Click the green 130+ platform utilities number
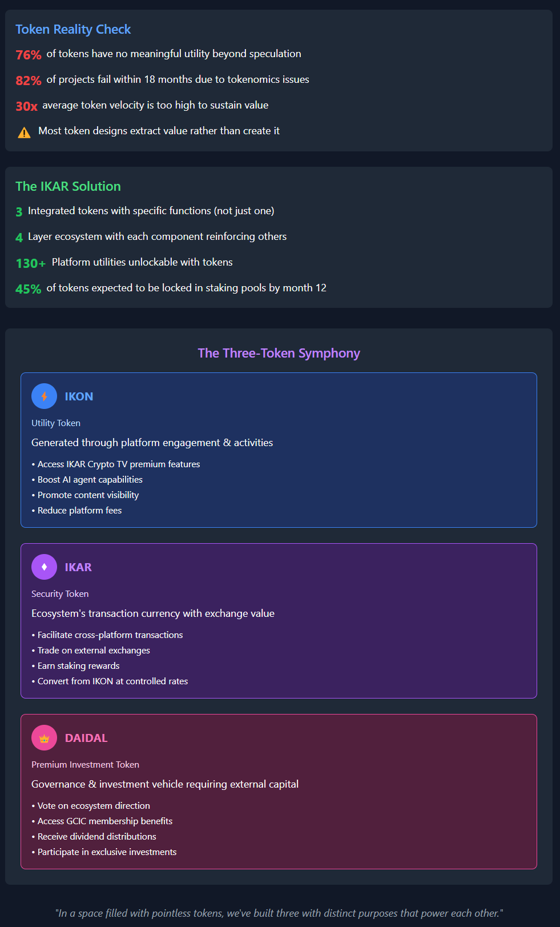The image size is (560, 927). click(31, 263)
